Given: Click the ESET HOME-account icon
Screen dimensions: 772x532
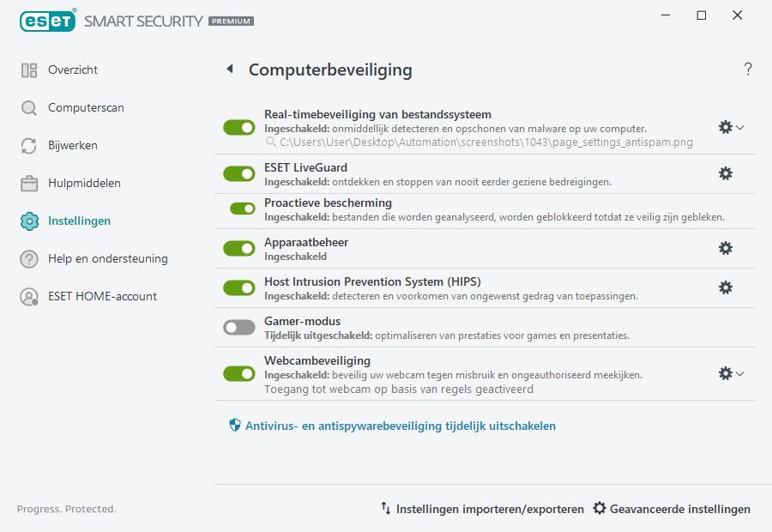Looking at the screenshot, I should (28, 296).
